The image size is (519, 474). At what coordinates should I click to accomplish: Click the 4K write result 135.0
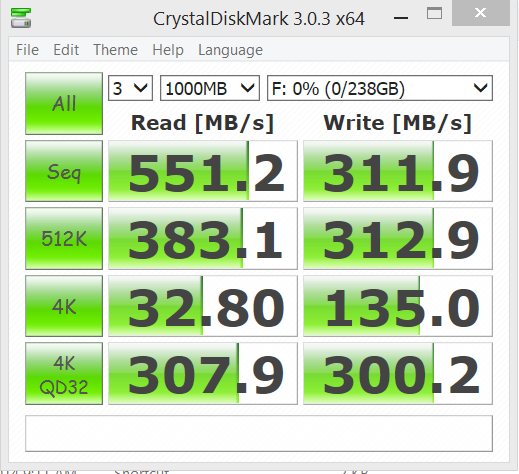click(x=398, y=306)
